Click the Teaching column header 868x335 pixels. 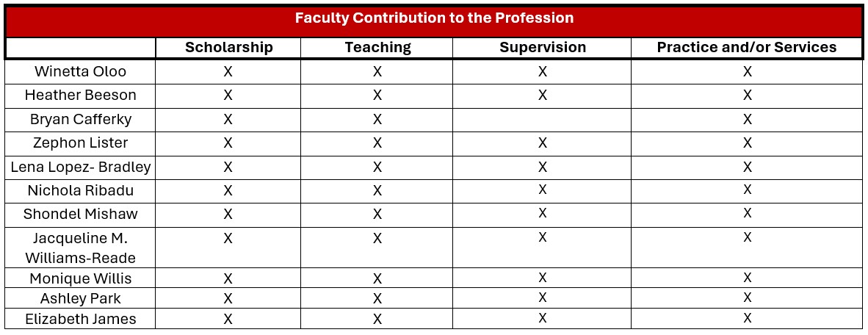pos(377,48)
